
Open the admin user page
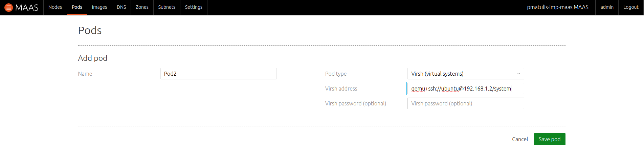tap(607, 7)
